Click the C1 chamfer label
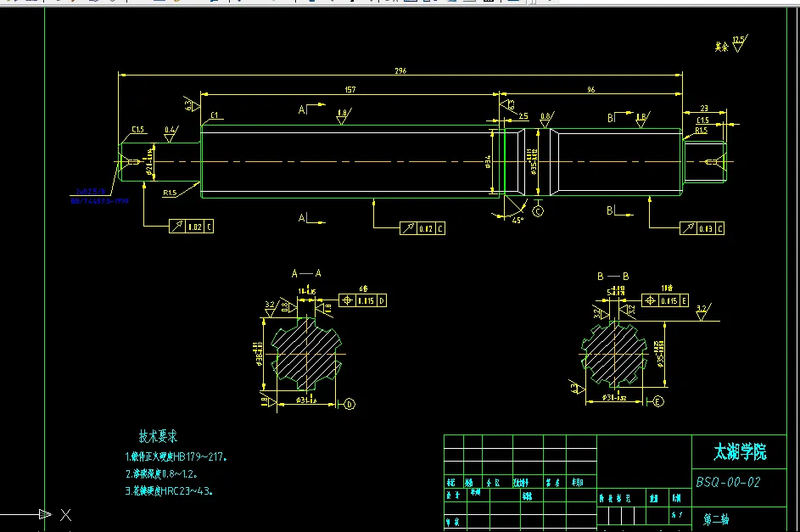Screen dimensions: 800x532 click(214, 115)
